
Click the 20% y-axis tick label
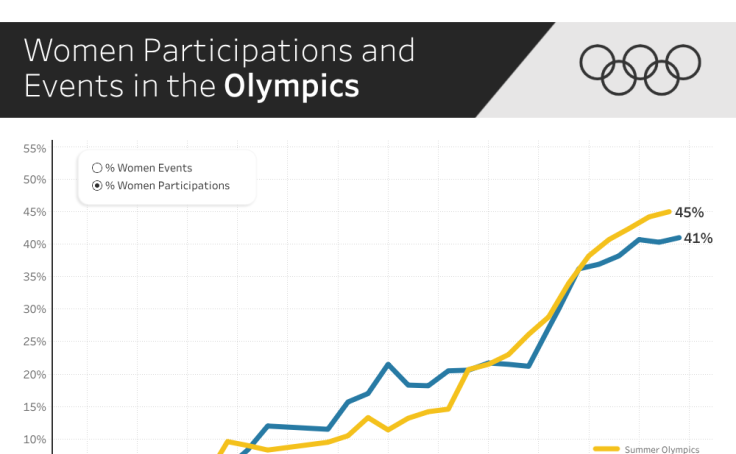pyautogui.click(x=35, y=374)
